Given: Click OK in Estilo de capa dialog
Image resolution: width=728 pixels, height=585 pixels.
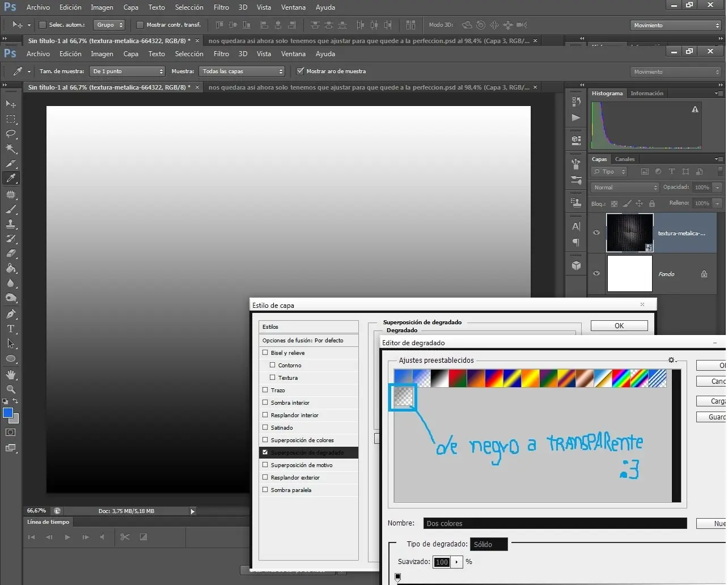Looking at the screenshot, I should [x=619, y=325].
